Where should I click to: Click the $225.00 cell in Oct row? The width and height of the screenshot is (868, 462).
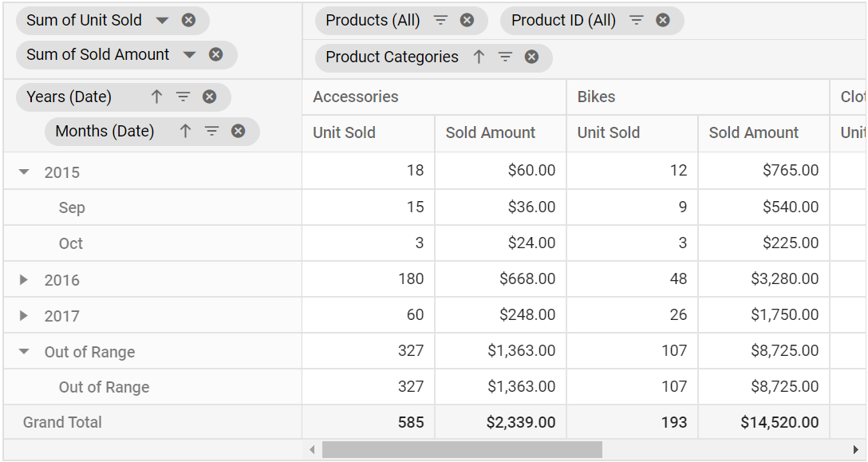[x=764, y=243]
